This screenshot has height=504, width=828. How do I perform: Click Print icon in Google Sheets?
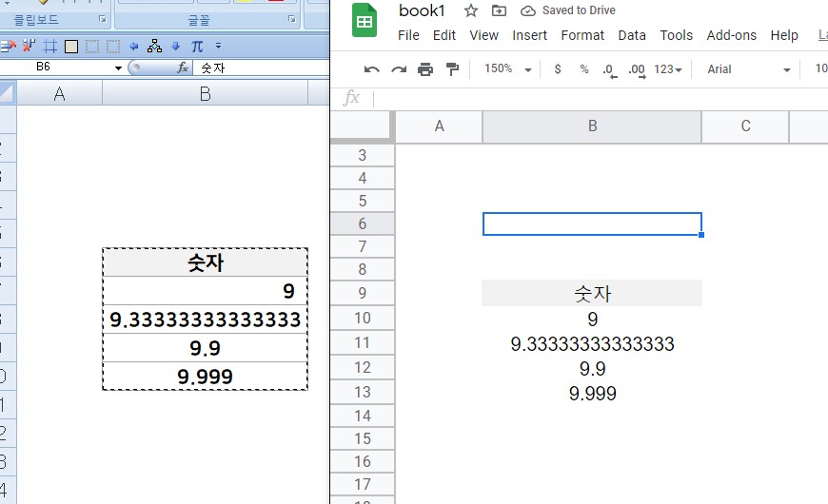click(425, 69)
